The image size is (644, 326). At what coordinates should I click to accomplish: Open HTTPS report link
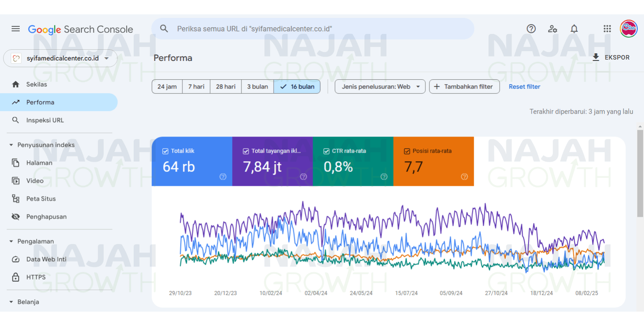[59, 277]
